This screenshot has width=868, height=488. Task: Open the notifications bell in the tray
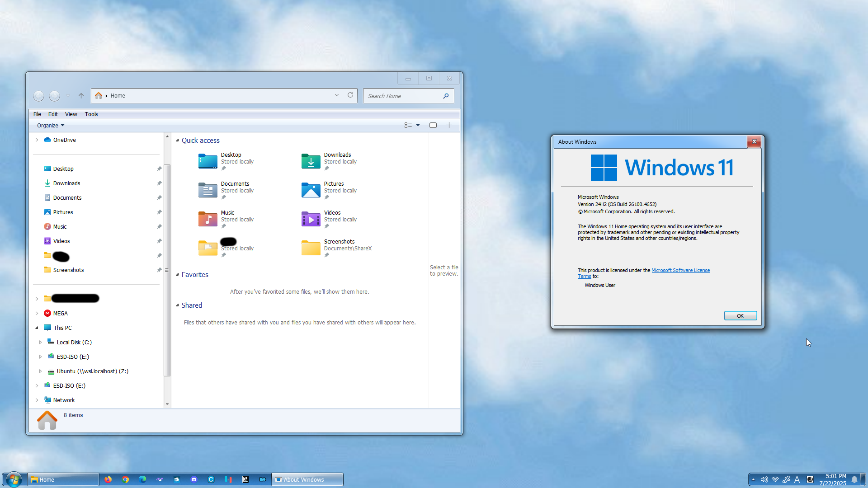(x=854, y=479)
